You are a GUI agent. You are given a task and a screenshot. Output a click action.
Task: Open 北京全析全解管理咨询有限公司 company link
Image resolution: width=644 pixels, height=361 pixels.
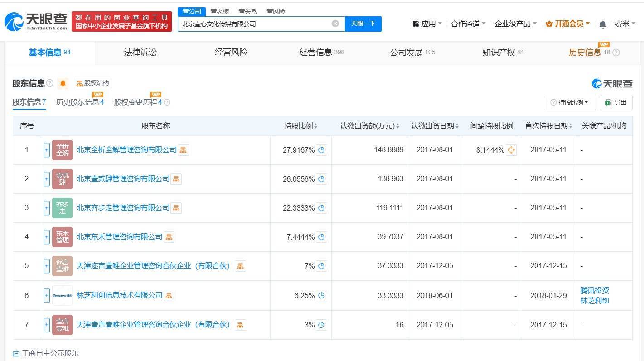(x=126, y=150)
